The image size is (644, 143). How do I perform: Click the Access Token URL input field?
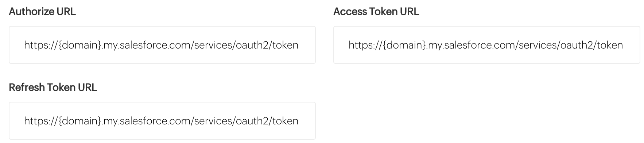pyautogui.click(x=487, y=45)
